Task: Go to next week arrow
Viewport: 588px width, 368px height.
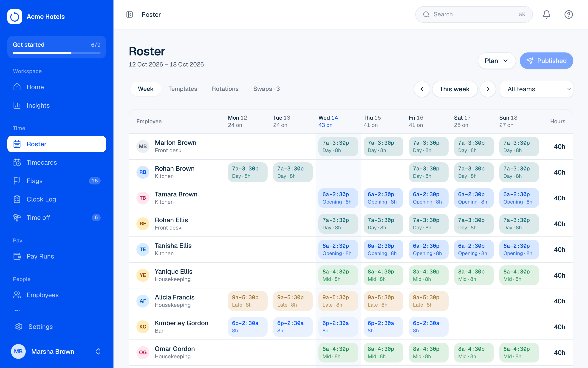Action: [x=488, y=89]
